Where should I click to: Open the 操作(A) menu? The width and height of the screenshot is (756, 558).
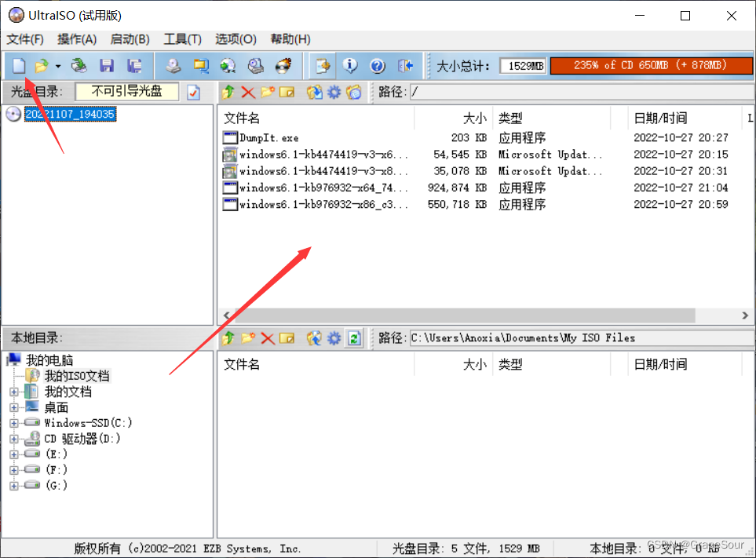click(77, 39)
